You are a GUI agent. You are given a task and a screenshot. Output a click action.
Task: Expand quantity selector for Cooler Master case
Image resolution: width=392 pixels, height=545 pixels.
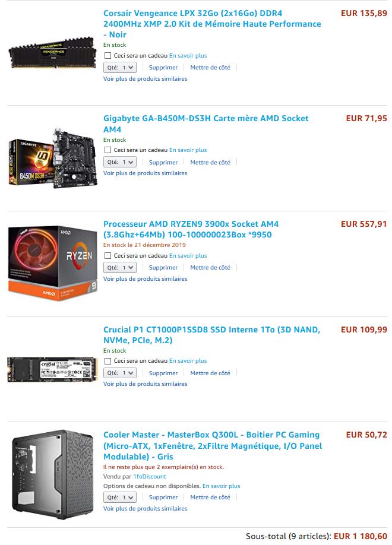pyautogui.click(x=119, y=498)
